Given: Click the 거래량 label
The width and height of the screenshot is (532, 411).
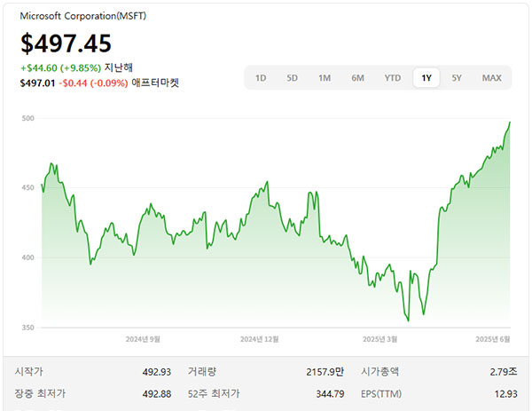Looking at the screenshot, I should click(x=202, y=371).
